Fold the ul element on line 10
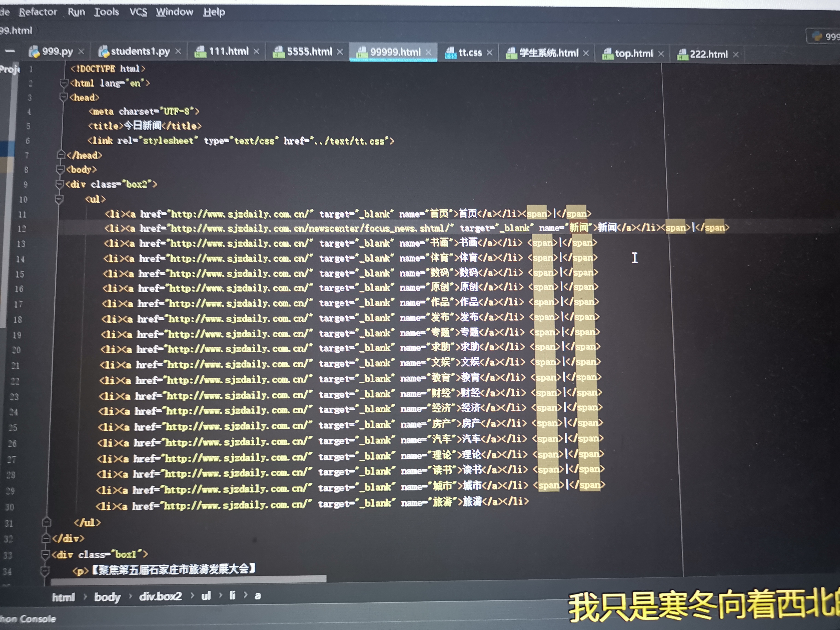The height and width of the screenshot is (630, 840). (x=59, y=199)
